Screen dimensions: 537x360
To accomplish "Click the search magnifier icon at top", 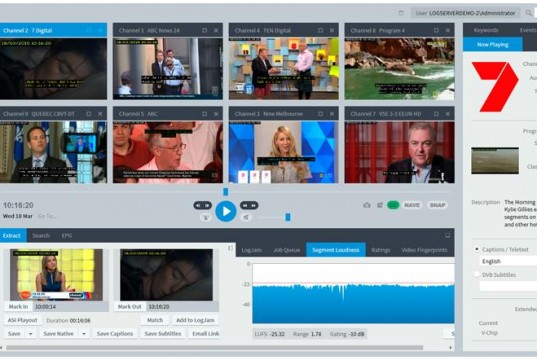I will tap(528, 13).
